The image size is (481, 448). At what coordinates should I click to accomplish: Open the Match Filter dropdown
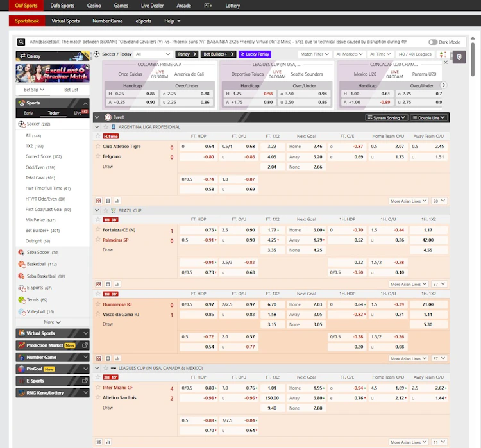(315, 54)
